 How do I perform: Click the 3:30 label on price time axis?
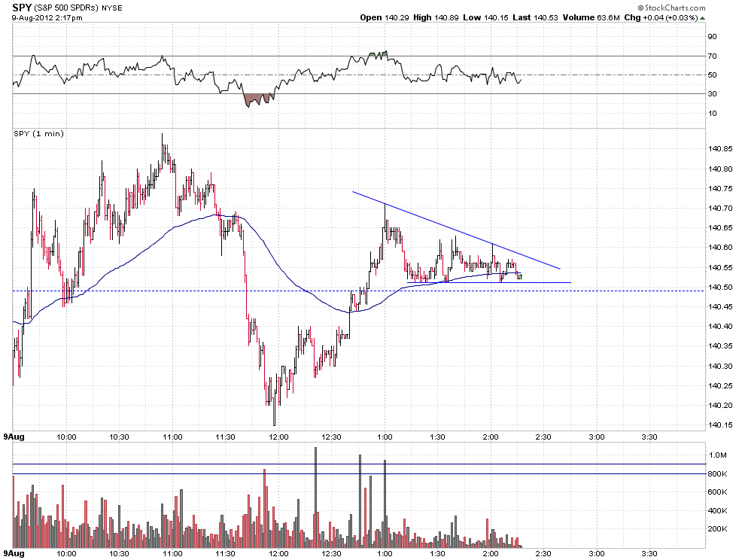coord(649,437)
